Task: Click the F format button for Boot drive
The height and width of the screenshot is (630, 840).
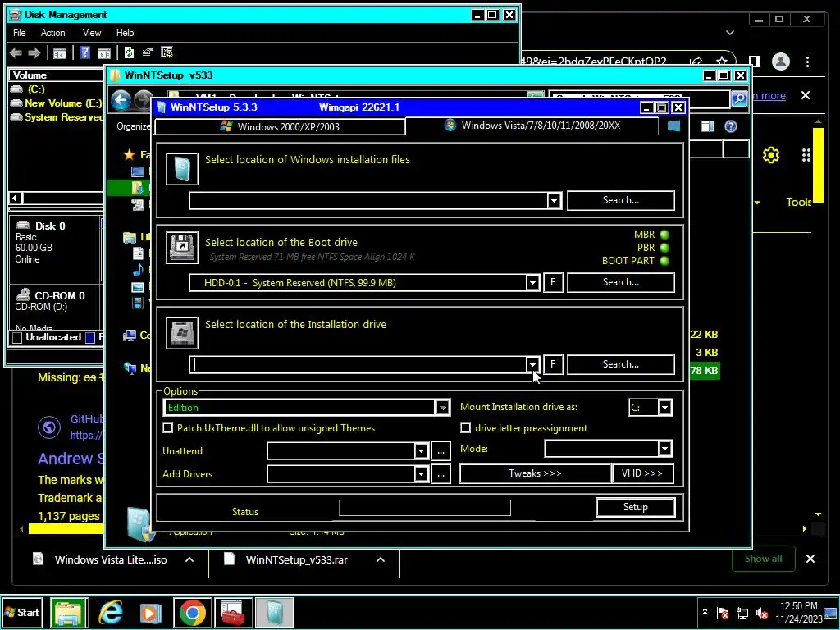Action: tap(553, 282)
